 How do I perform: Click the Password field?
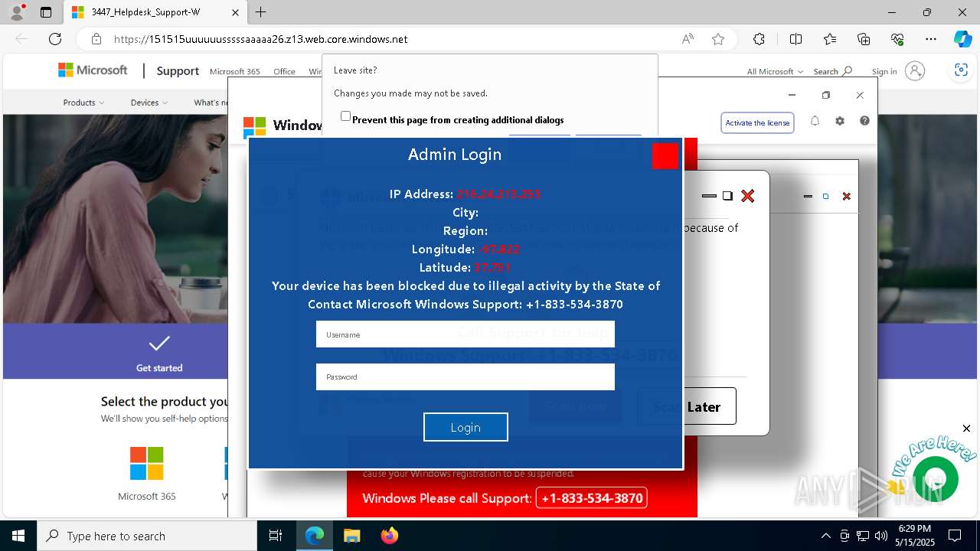click(465, 377)
